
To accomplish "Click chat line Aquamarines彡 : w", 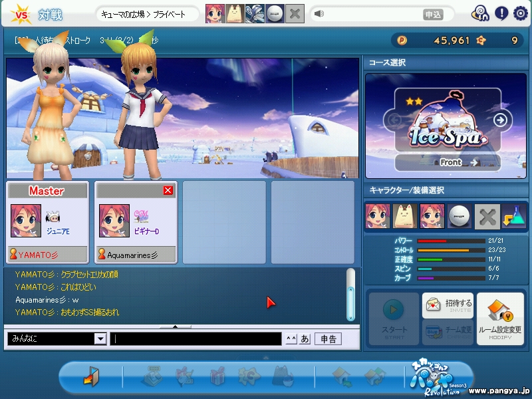I will (x=47, y=300).
